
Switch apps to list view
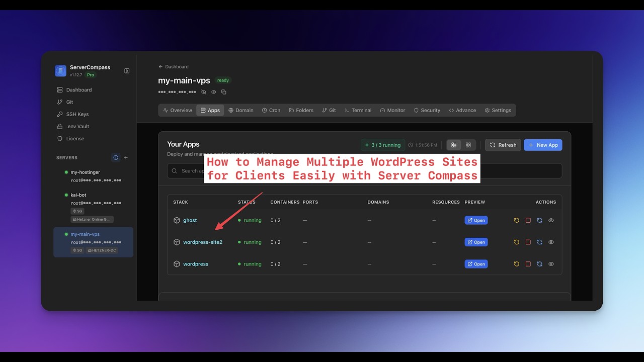coord(454,145)
